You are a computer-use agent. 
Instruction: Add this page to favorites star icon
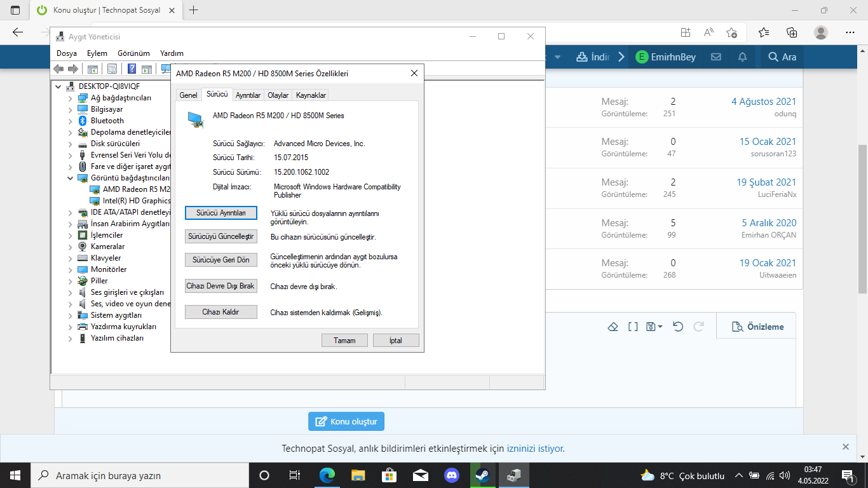pos(731,32)
